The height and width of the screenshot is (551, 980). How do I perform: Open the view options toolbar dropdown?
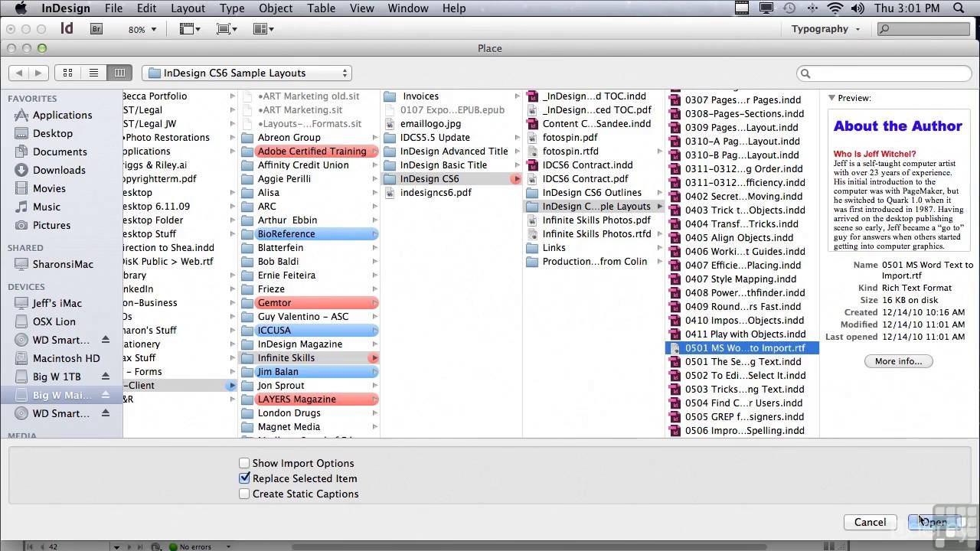[x=189, y=29]
